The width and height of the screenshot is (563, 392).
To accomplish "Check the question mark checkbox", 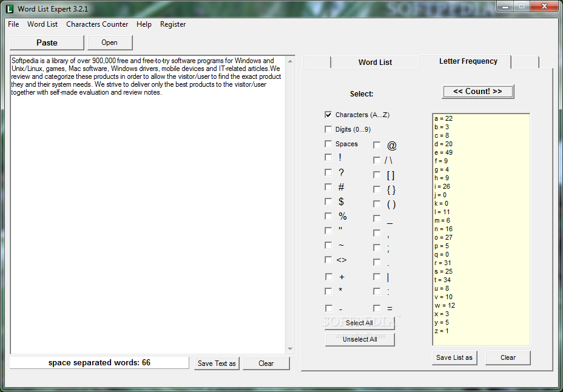I will click(328, 173).
